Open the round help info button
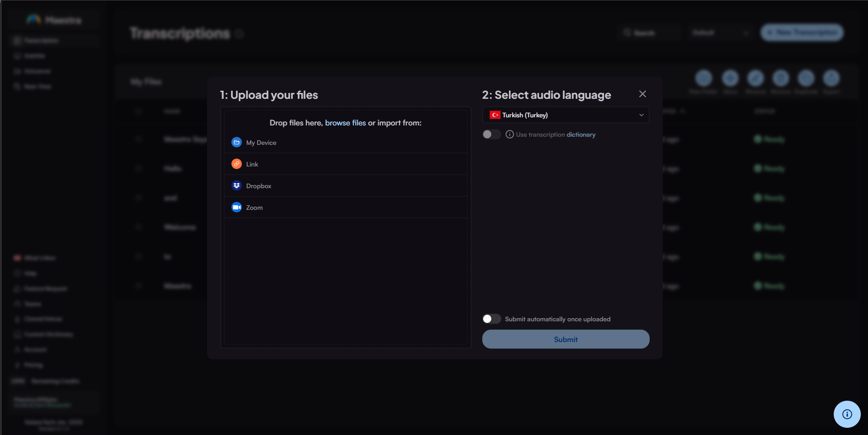868x435 pixels. point(847,414)
